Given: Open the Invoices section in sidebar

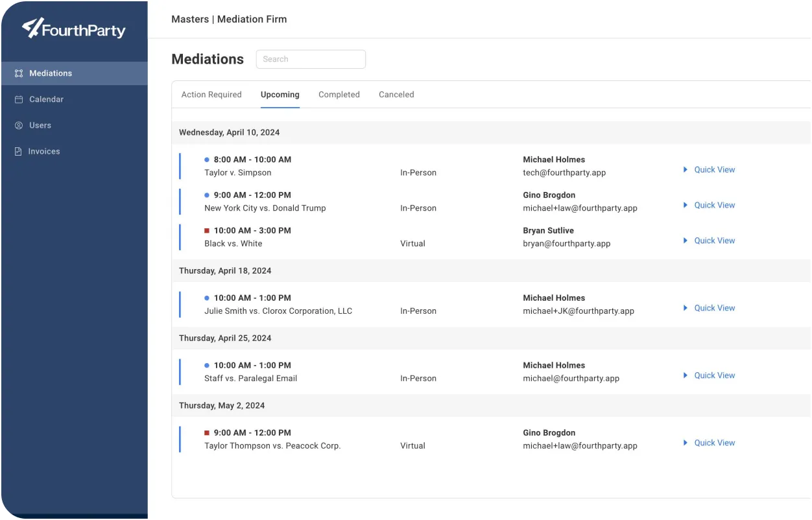Looking at the screenshot, I should tap(43, 151).
